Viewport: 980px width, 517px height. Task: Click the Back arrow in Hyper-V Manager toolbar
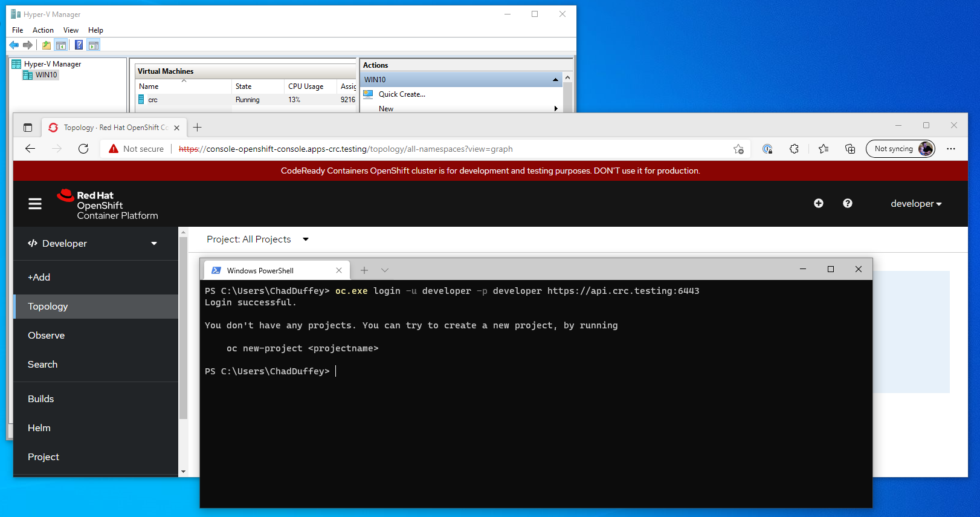coord(14,45)
